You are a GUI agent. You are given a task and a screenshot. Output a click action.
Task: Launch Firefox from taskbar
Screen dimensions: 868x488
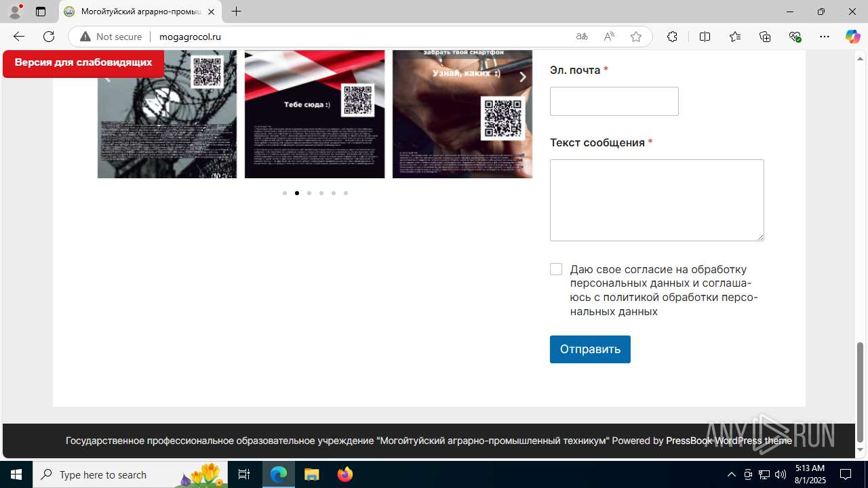coord(344,474)
